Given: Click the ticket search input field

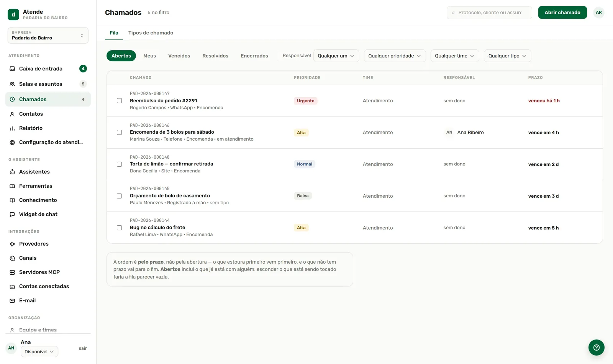Looking at the screenshot, I should pos(489,13).
